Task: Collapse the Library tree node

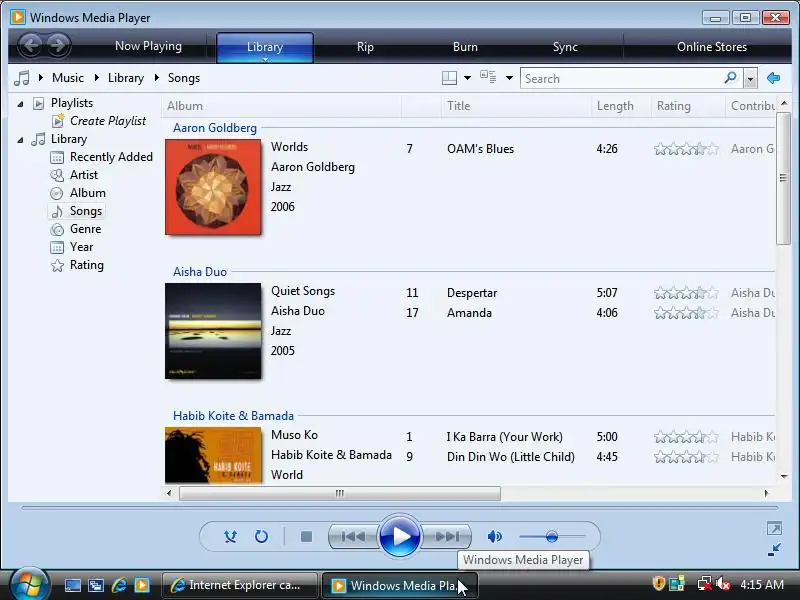Action: pos(20,140)
